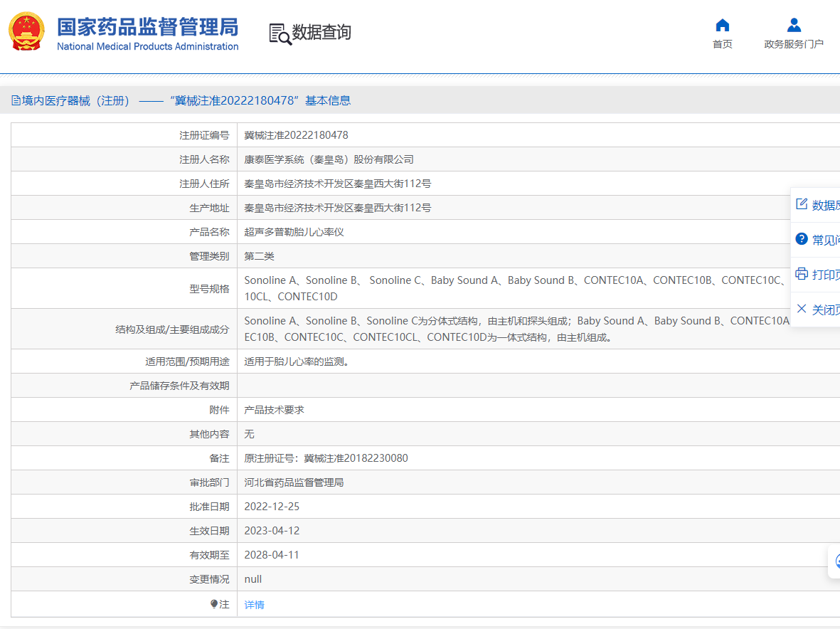Click the lightbulb icon beside 注
Viewport: 840px width, 629px height.
214,604
